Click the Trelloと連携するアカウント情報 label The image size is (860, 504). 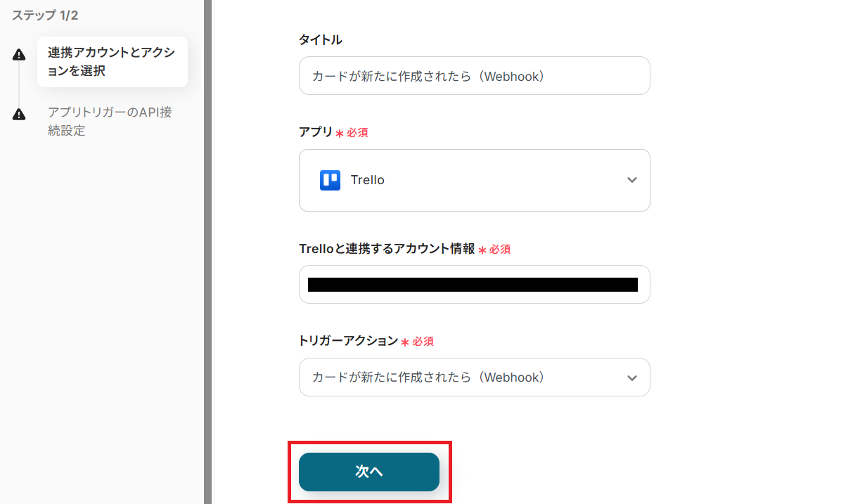point(387,249)
